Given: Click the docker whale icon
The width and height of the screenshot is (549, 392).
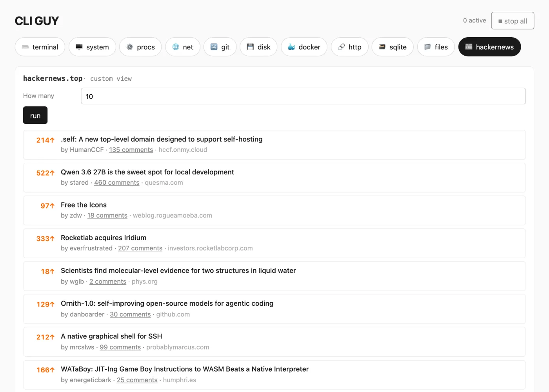Looking at the screenshot, I should pyautogui.click(x=291, y=47).
